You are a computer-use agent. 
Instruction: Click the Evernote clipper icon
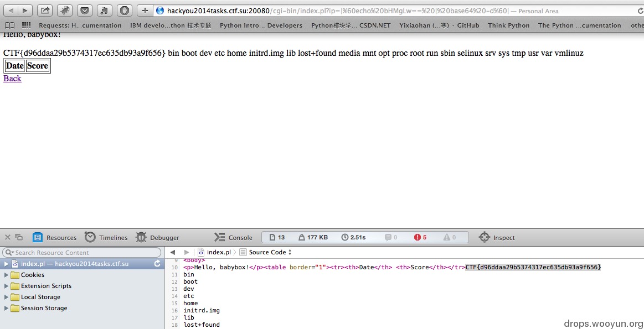point(105,11)
